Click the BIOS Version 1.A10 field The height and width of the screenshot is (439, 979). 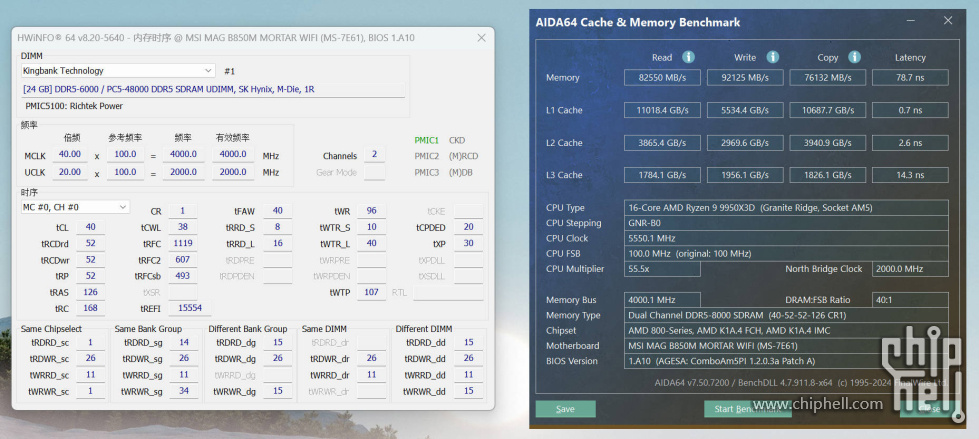[786, 361]
